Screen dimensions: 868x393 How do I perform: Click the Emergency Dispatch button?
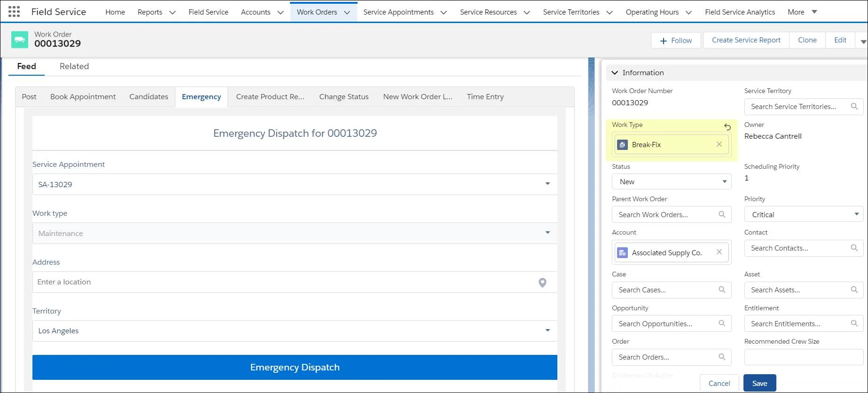tap(295, 367)
